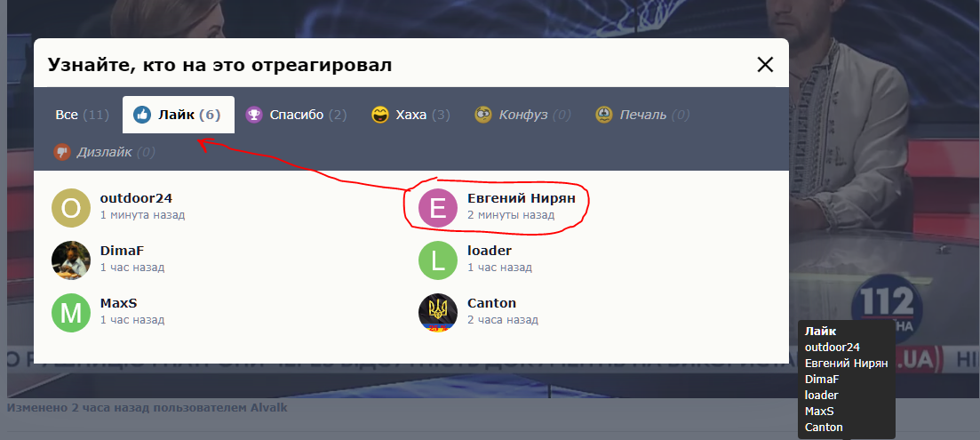Click 'Canton' in the dark tooltip list

824,428
